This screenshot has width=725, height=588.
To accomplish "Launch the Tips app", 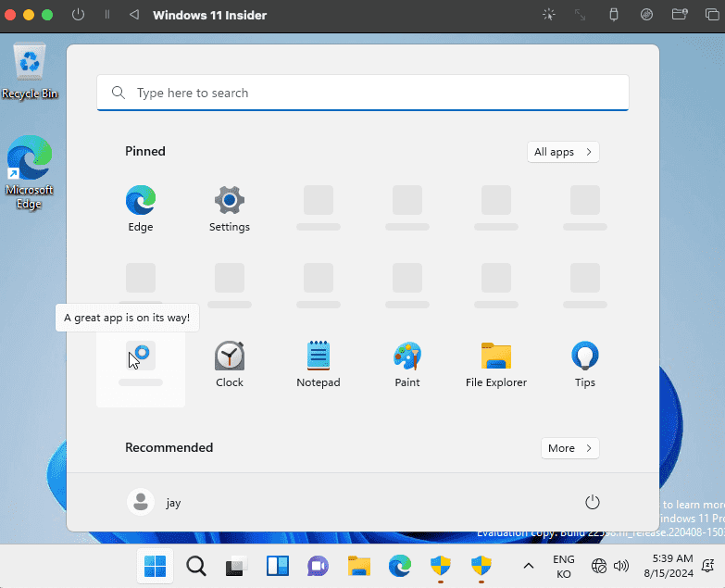I will coord(585,363).
